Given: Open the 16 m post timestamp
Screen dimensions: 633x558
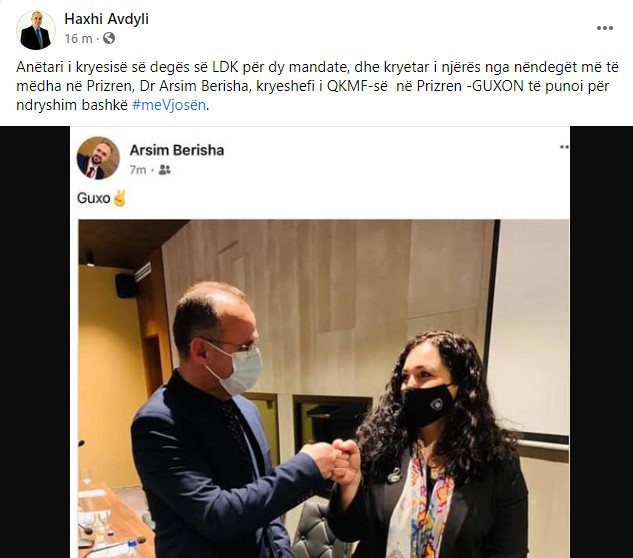Looking at the screenshot, I should (78, 38).
